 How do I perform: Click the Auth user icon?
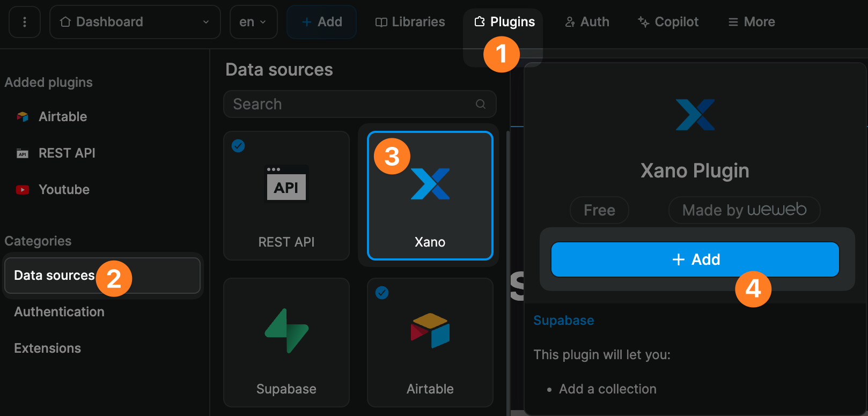point(570,22)
